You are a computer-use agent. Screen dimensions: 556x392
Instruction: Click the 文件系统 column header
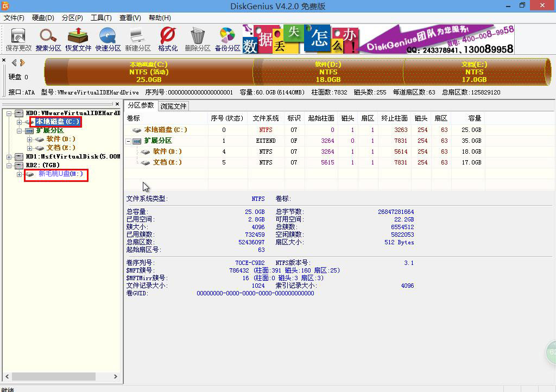266,118
